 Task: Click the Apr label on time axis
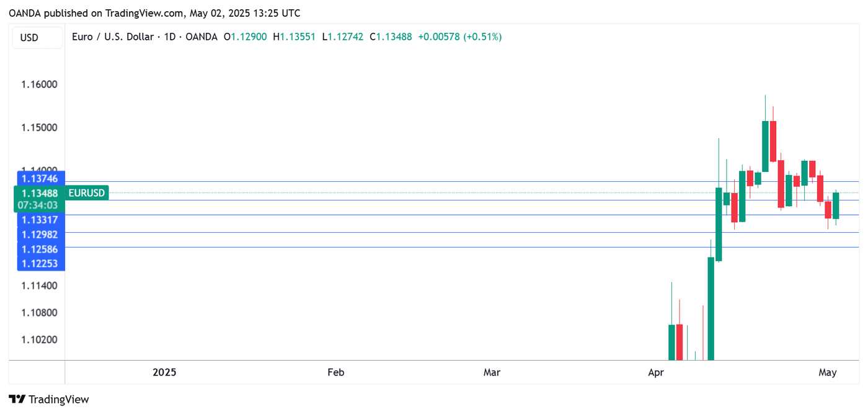[x=656, y=372]
